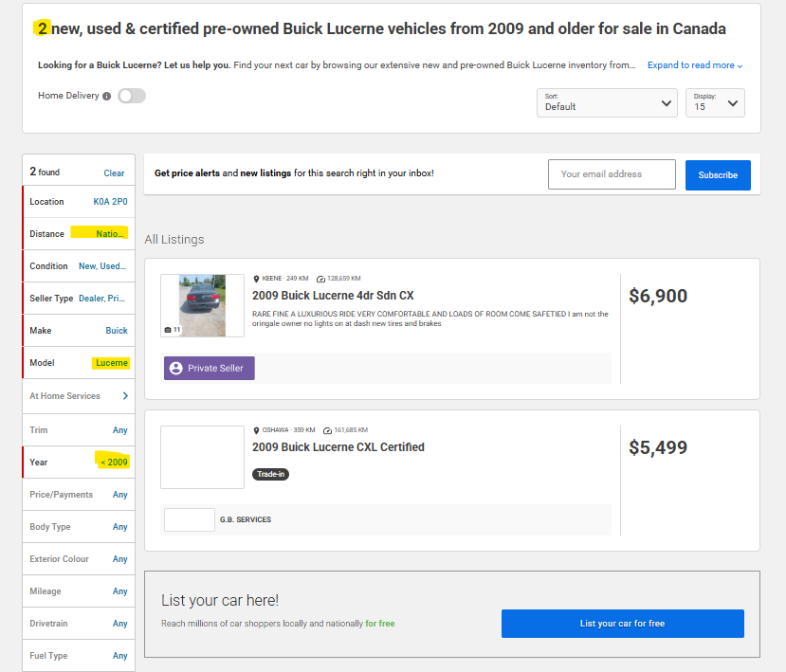This screenshot has height=672, width=786.
Task: Click the Trade-in badge
Action: pyautogui.click(x=270, y=474)
